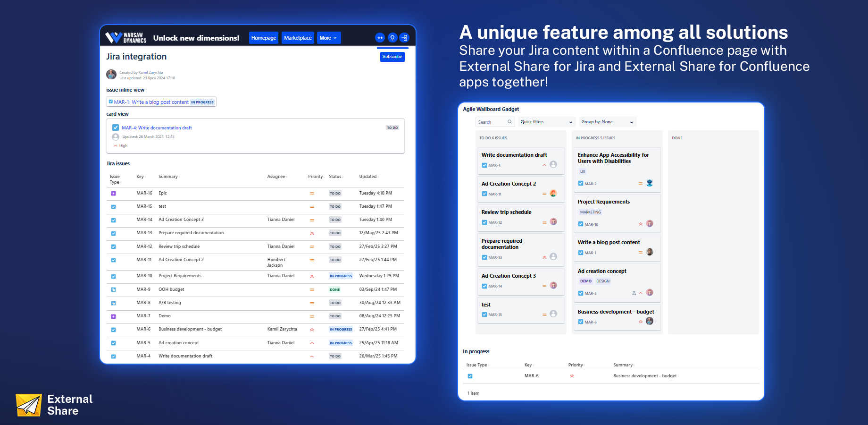This screenshot has width=868, height=425.
Task: Click the UX label on Enhance App Accessibility card
Action: coord(583,172)
